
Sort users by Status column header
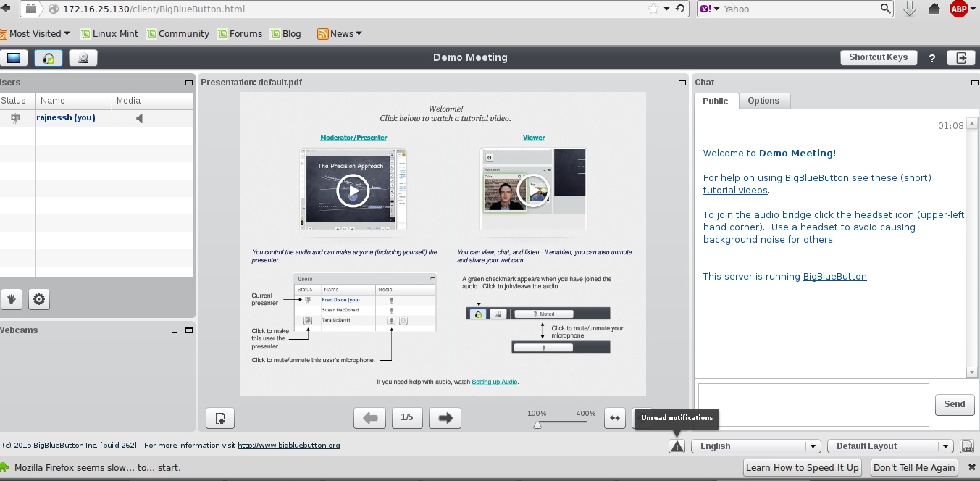coord(17,101)
